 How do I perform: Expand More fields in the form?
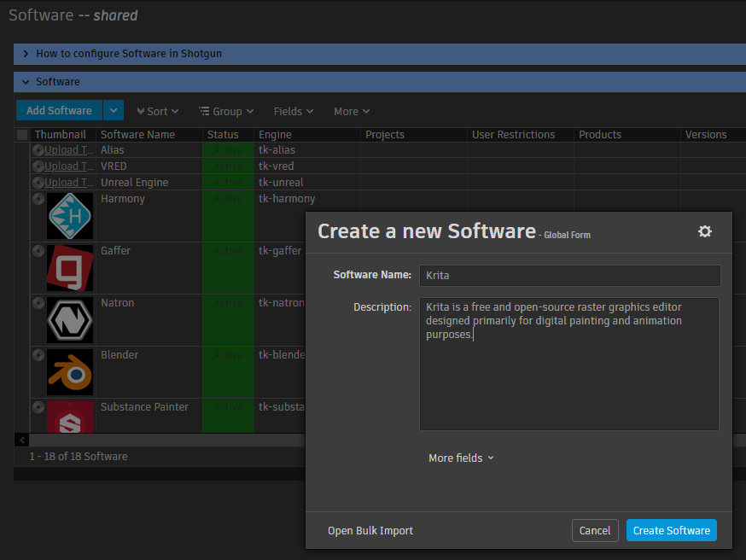(x=461, y=458)
